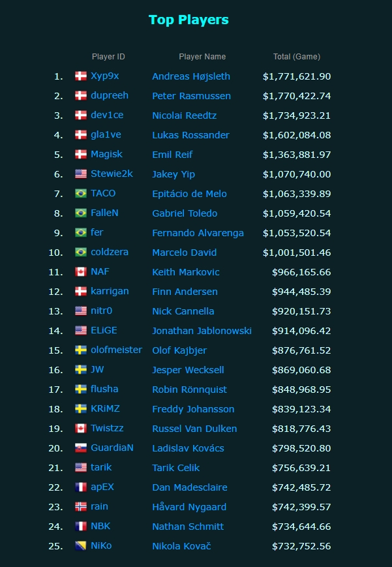
Task: Click player ID coldzera
Action: pos(110,252)
